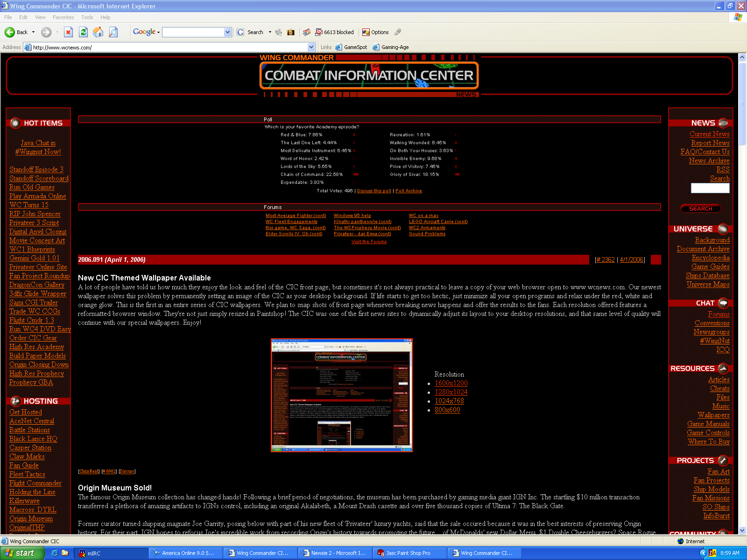Image resolution: width=747 pixels, height=560 pixels.
Task: Click the red SEARCH button in sidebar
Action: click(x=700, y=209)
